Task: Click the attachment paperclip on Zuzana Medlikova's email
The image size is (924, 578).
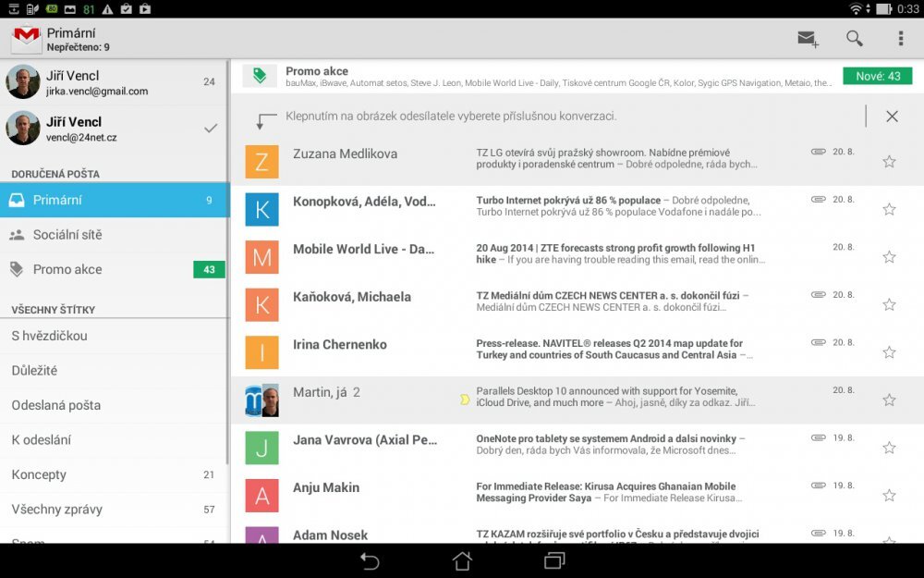Action: click(818, 153)
